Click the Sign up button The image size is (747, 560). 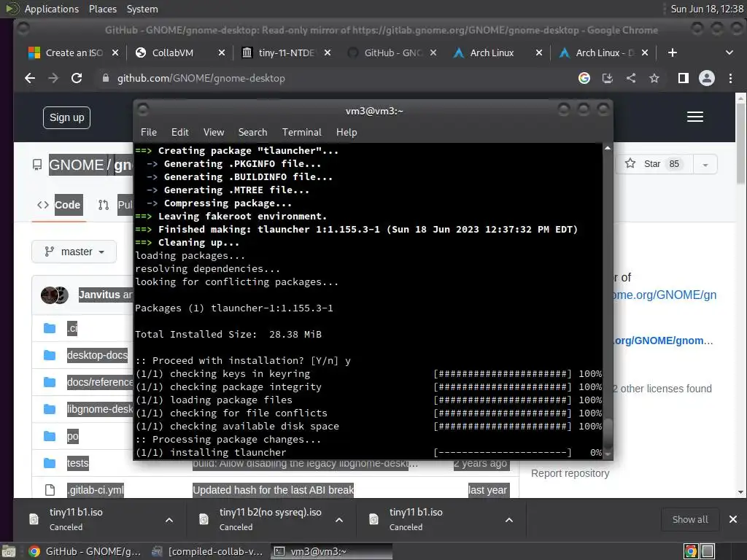(66, 117)
